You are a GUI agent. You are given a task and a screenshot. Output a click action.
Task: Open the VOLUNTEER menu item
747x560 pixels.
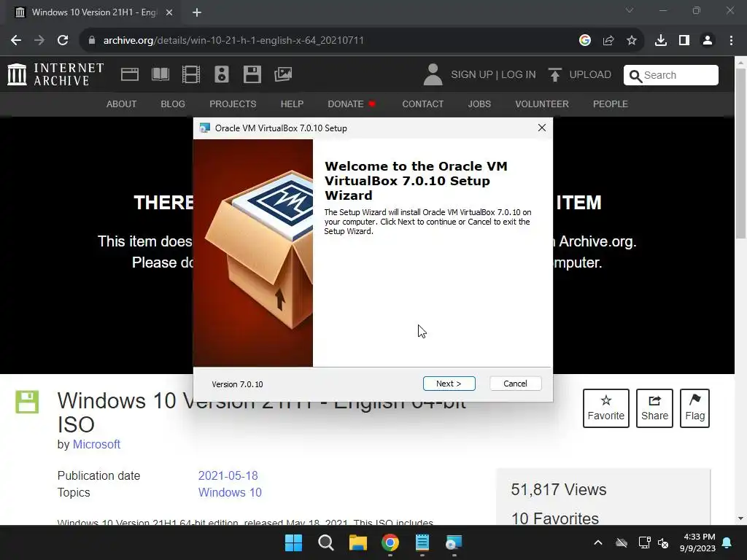tap(542, 104)
